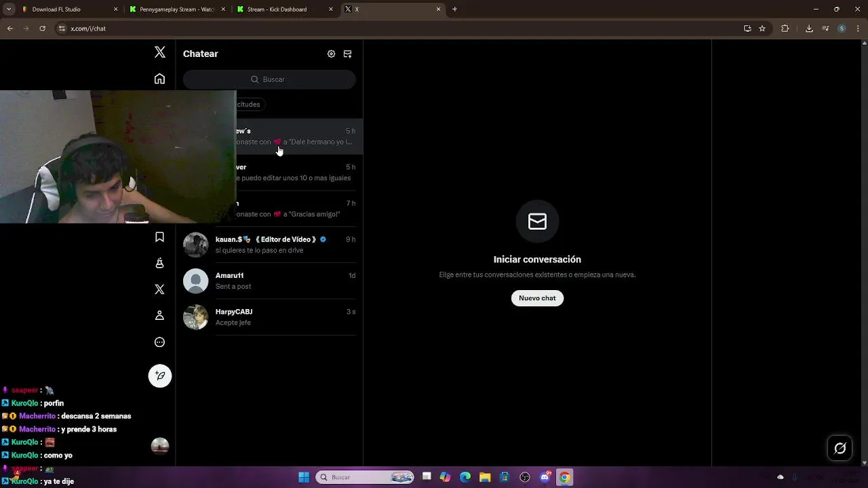The height and width of the screenshot is (488, 868).
Task: Compose a new post with the round white button
Action: 160,375
